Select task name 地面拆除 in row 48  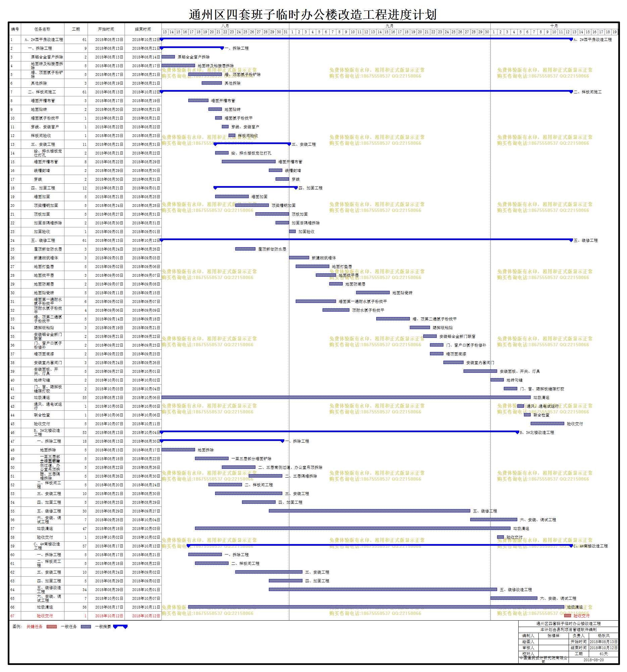(48, 450)
